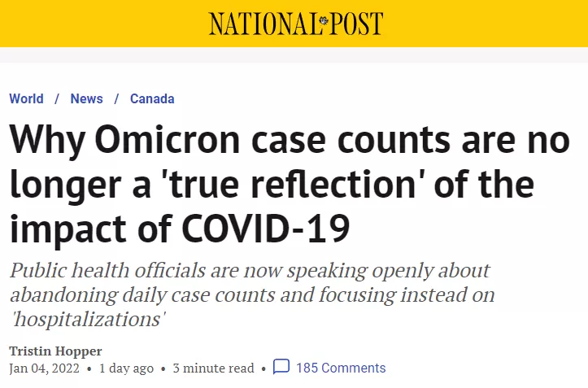Click author name Tristin Hopper
This screenshot has width=588, height=388.
(55, 351)
